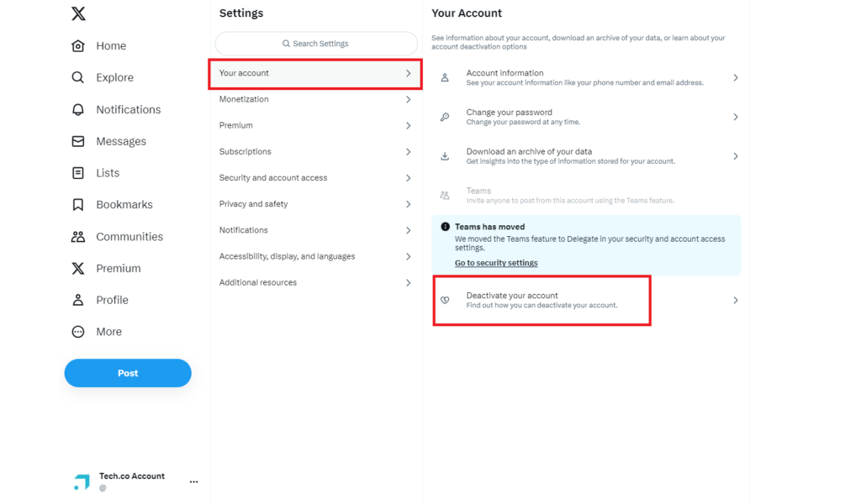Click the blue Post button
This screenshot has width=861, height=504.
click(128, 372)
